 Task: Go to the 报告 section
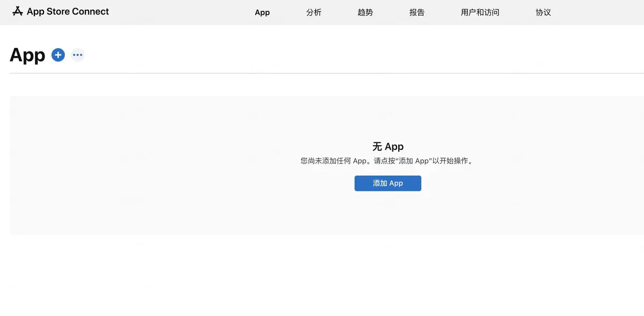point(417,12)
